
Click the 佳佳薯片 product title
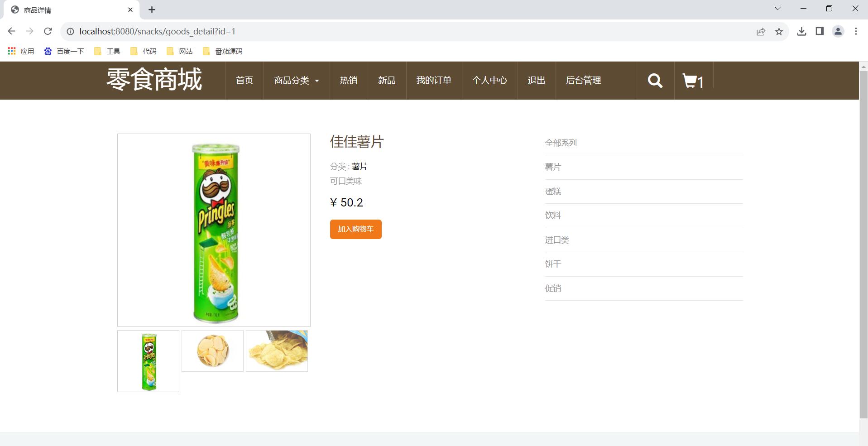coord(357,142)
